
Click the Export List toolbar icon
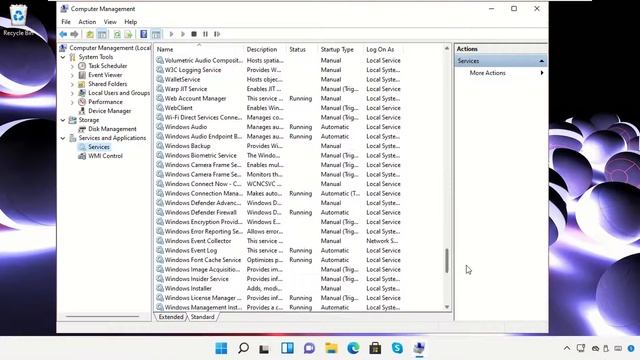click(x=128, y=34)
